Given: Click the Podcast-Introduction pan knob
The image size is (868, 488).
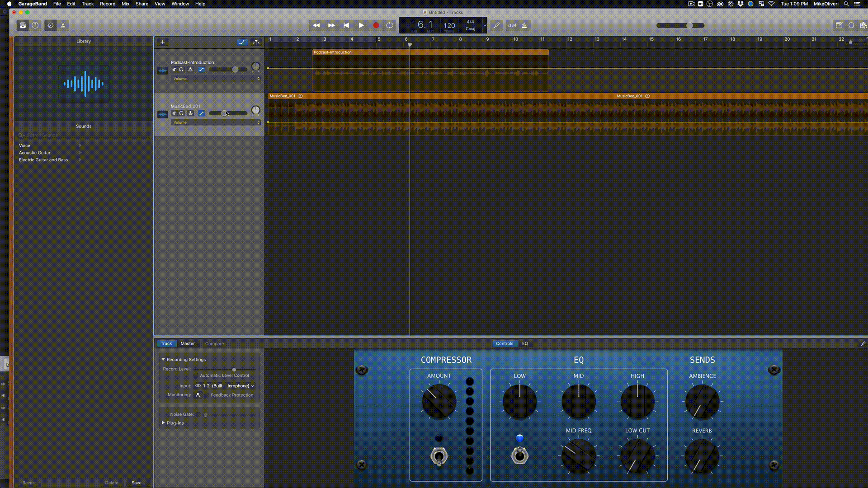Looking at the screenshot, I should point(256,67).
